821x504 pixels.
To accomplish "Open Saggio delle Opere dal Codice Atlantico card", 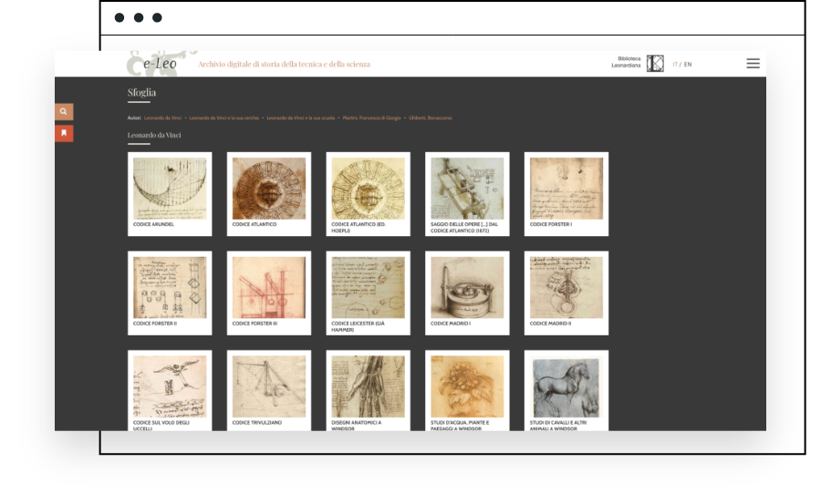I will [x=467, y=194].
